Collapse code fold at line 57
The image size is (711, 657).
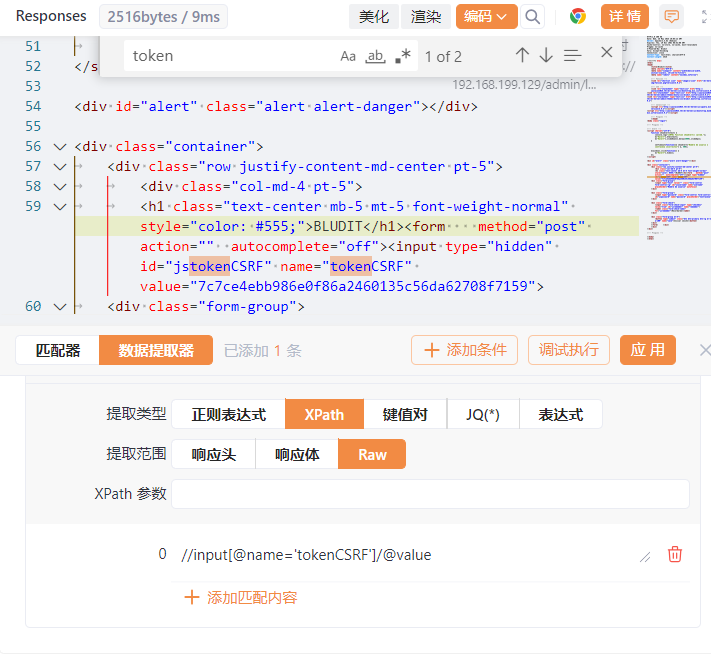[x=60, y=167]
